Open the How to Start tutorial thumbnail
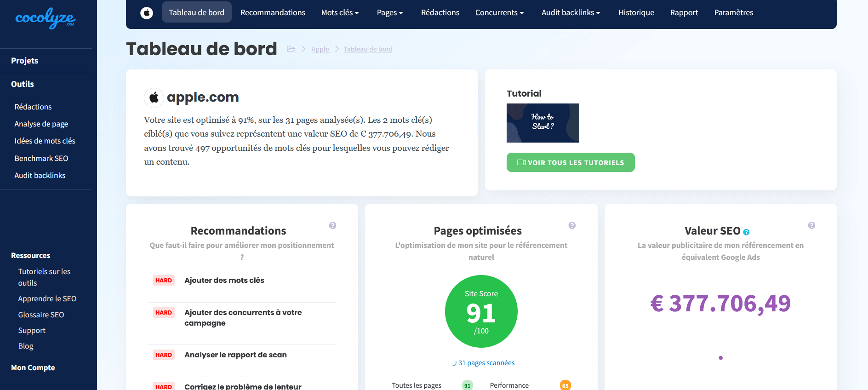The width and height of the screenshot is (868, 390). (x=543, y=123)
